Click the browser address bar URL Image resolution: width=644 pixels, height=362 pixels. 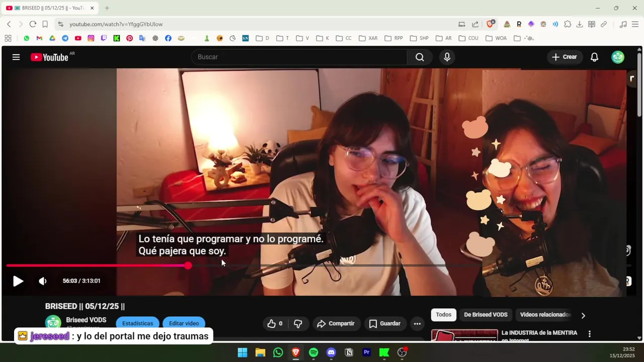click(x=116, y=24)
